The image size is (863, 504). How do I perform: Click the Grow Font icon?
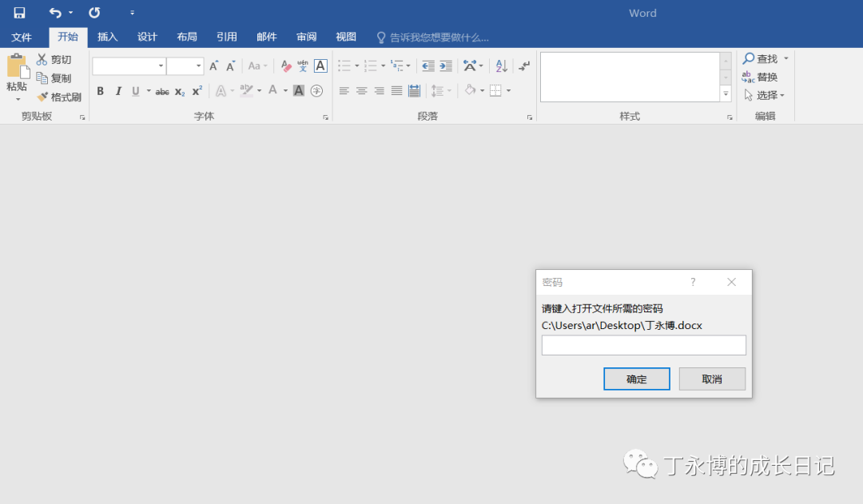point(214,66)
